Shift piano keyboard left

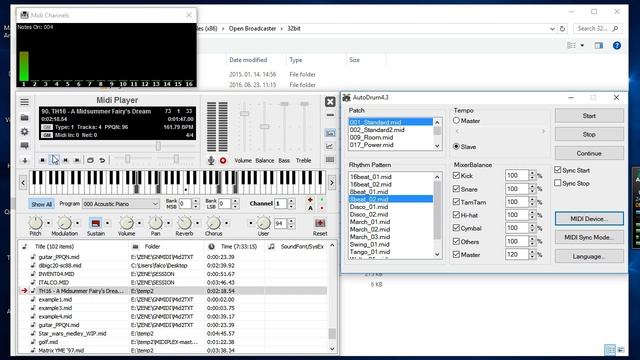[23, 182]
